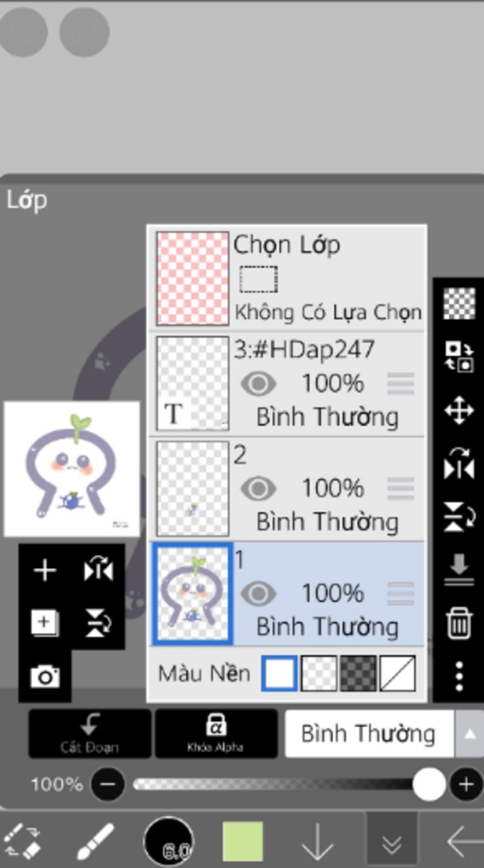Toggle visibility eye of layer 1
The height and width of the screenshot is (868, 484).
[258, 594]
